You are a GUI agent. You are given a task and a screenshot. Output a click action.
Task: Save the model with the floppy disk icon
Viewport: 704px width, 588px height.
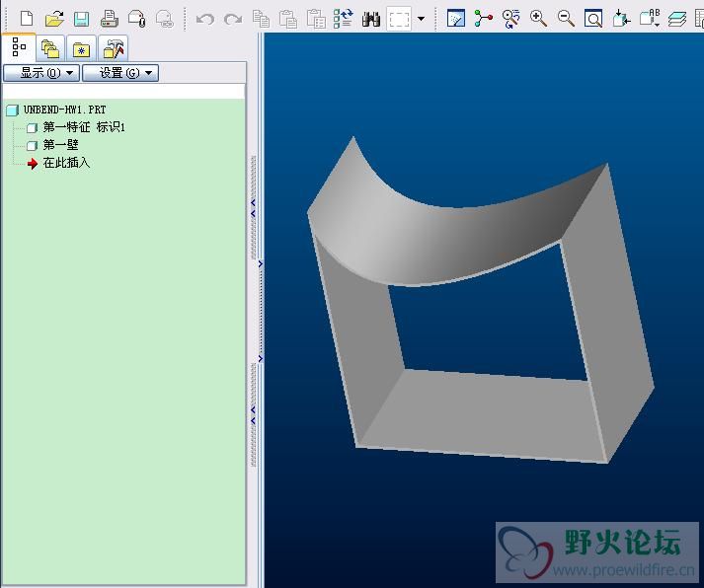coord(81,19)
